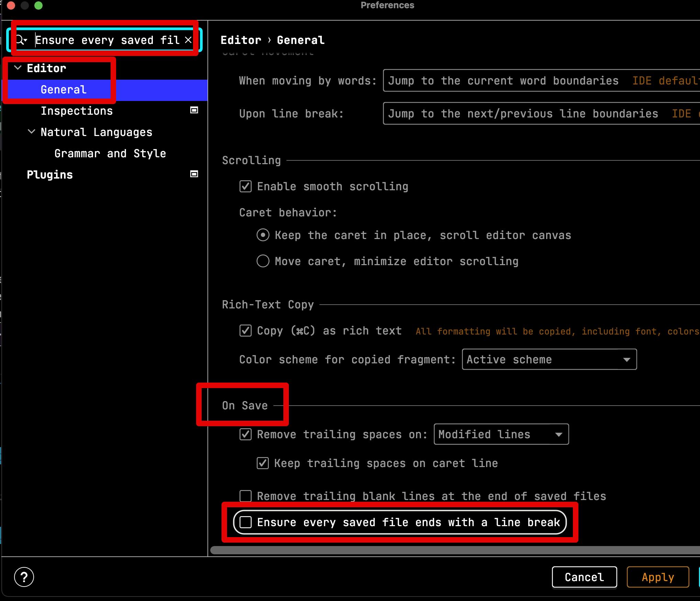The height and width of the screenshot is (601, 700).
Task: Collapse the Natural Languages section
Action: pos(32,132)
